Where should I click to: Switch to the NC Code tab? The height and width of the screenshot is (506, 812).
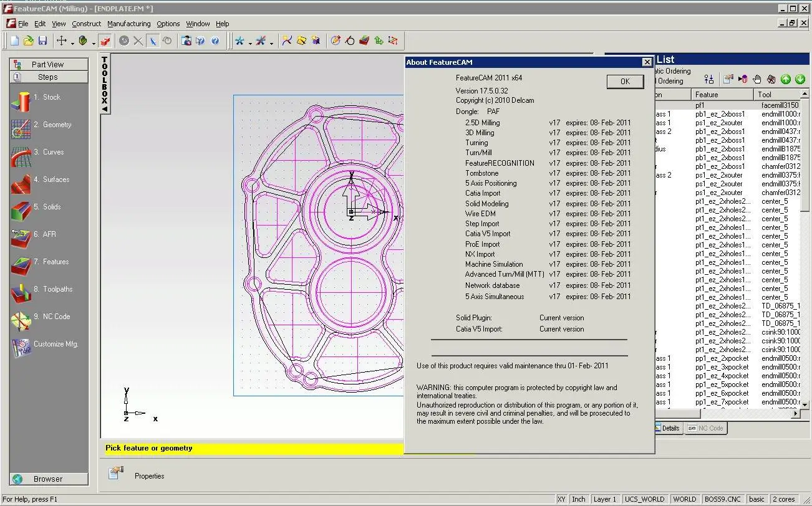[x=705, y=428]
